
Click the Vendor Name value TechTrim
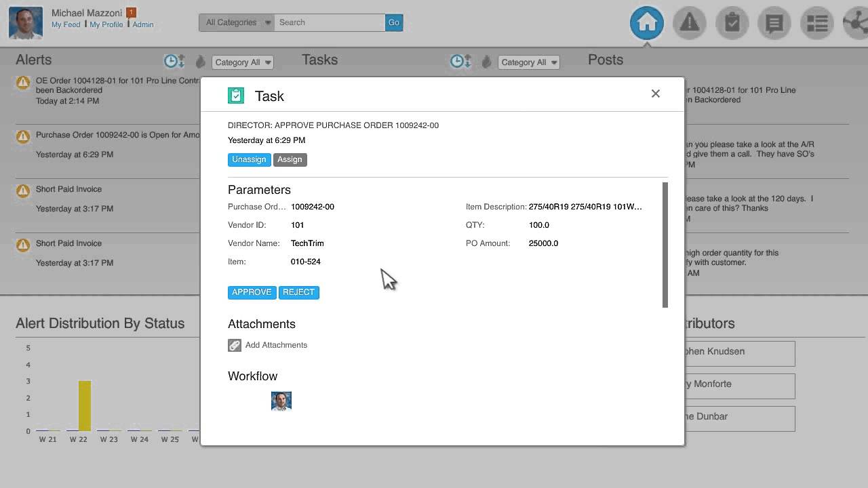pos(307,243)
